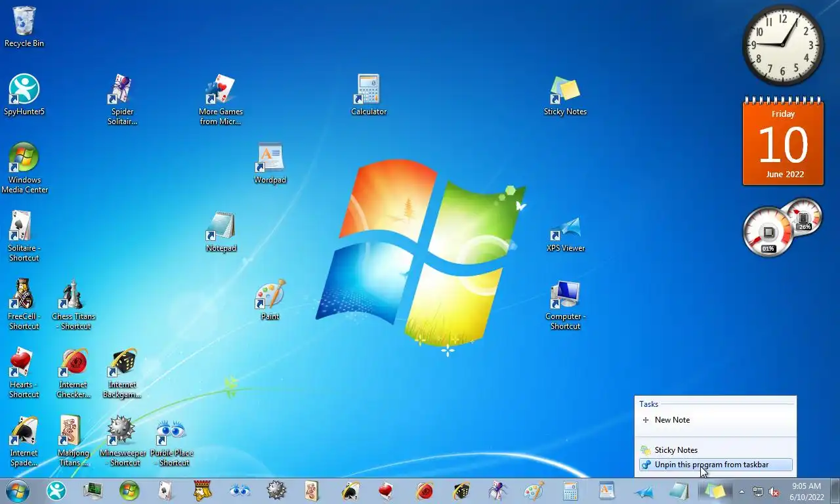This screenshot has width=840, height=504.
Task: Click the Spider Solitaire taskbar icon
Action: coord(497,490)
